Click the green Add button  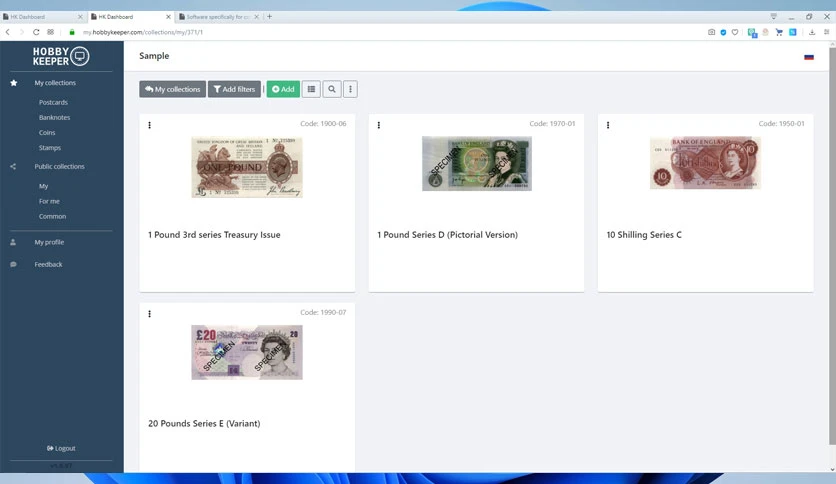tap(283, 89)
